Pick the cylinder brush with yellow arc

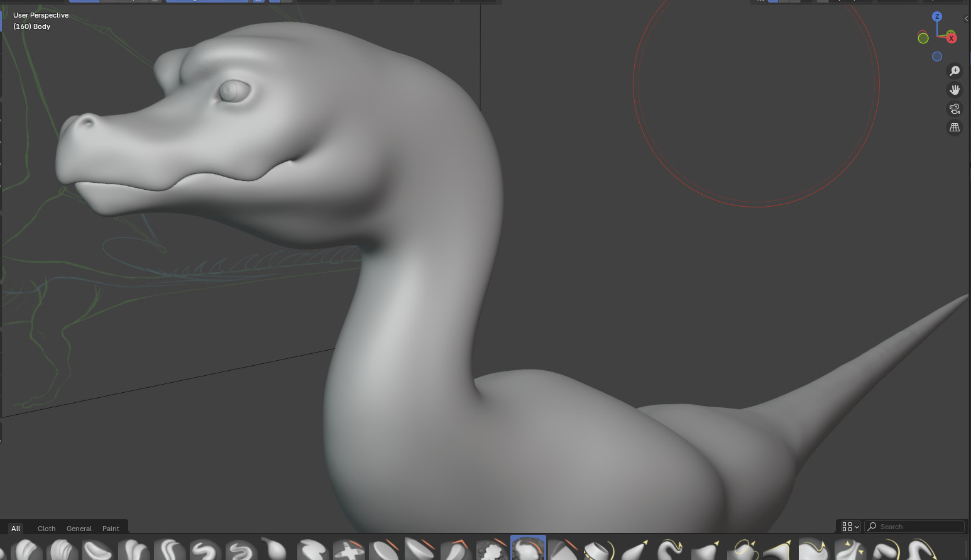pos(598,549)
